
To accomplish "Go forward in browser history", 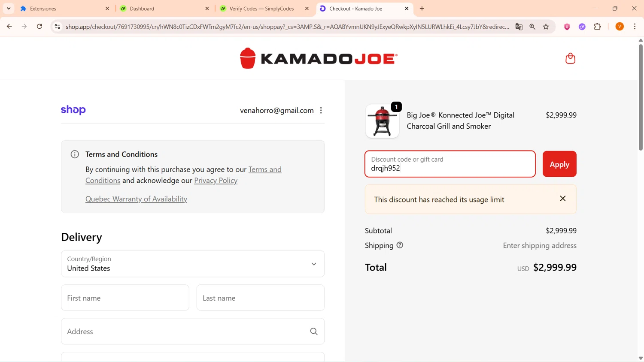I will coord(24,27).
